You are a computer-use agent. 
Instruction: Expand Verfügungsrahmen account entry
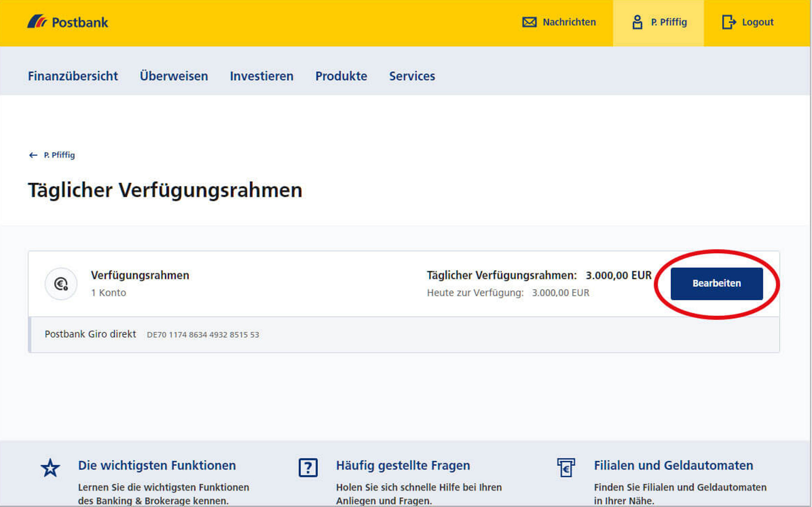(x=61, y=283)
